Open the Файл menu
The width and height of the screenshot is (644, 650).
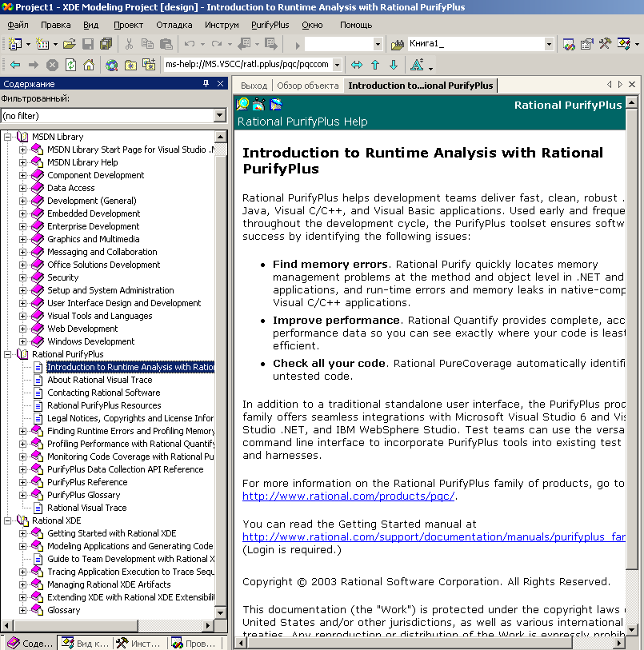[18, 25]
